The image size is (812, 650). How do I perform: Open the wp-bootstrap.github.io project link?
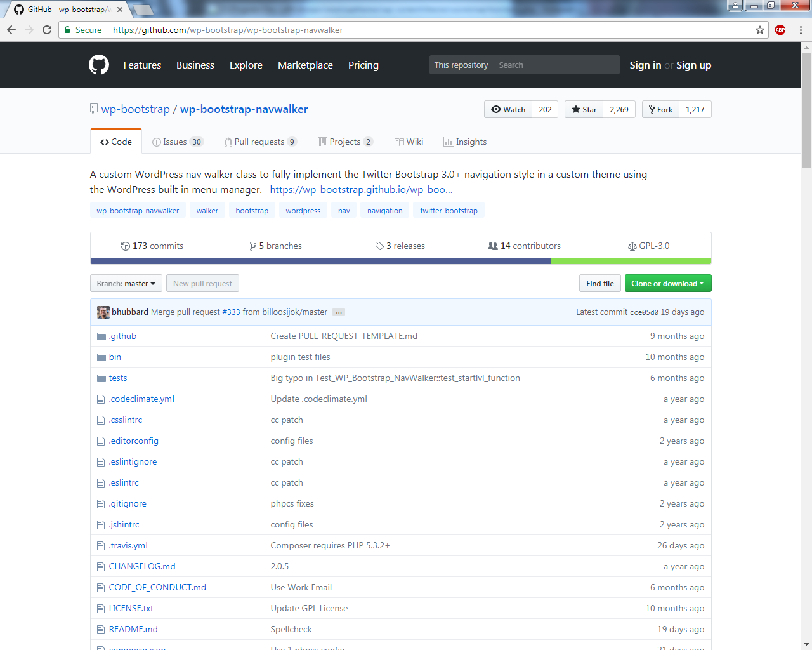point(362,189)
